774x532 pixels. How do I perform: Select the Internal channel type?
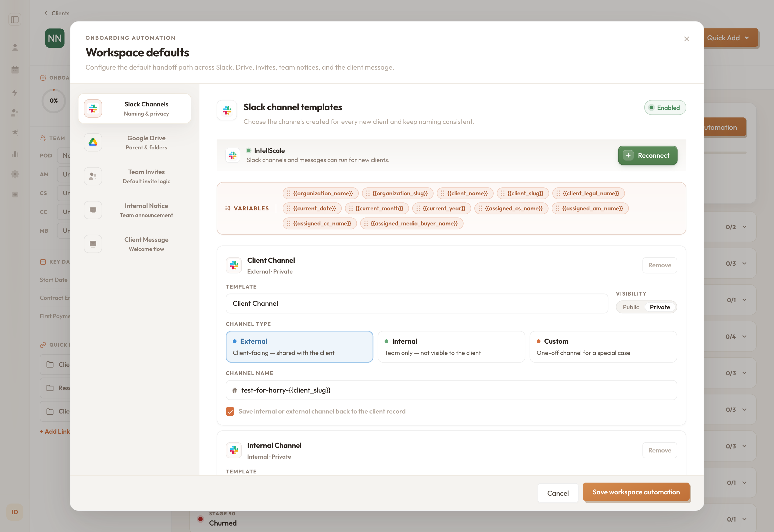[451, 347]
